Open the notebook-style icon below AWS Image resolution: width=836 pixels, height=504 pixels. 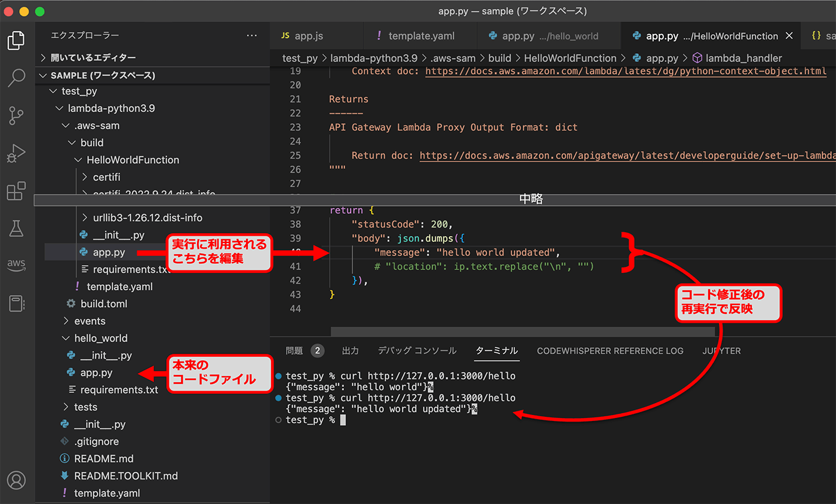(x=16, y=303)
